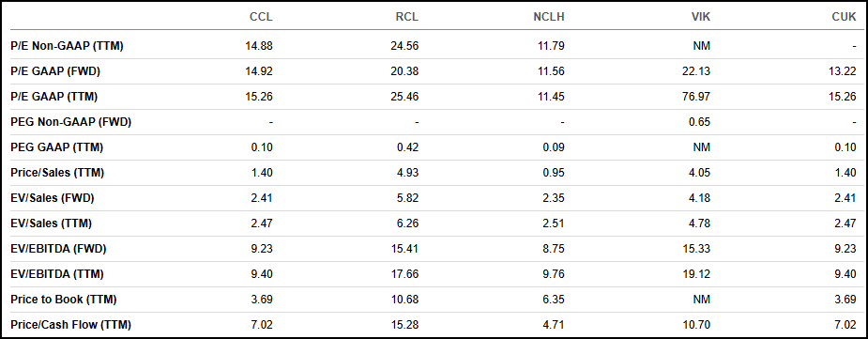Image resolution: width=868 pixels, height=339 pixels.
Task: Click the Price to Book (TTM) label
Action: click(64, 300)
